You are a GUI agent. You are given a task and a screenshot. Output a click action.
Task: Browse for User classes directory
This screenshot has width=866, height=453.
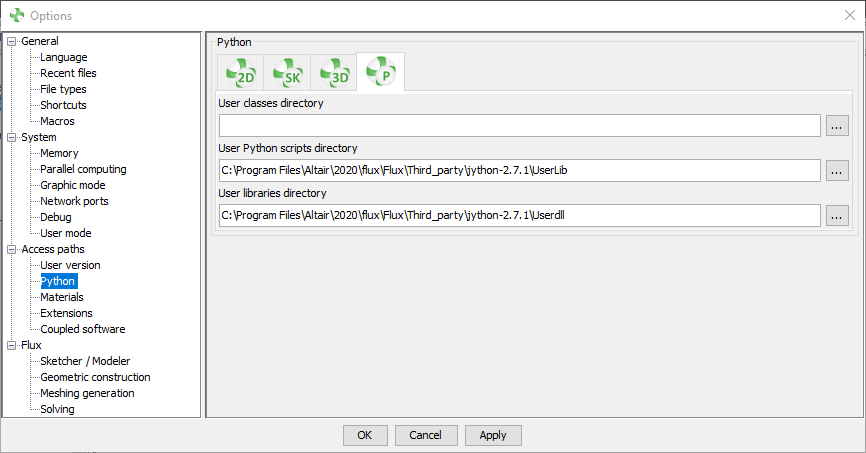(837, 126)
